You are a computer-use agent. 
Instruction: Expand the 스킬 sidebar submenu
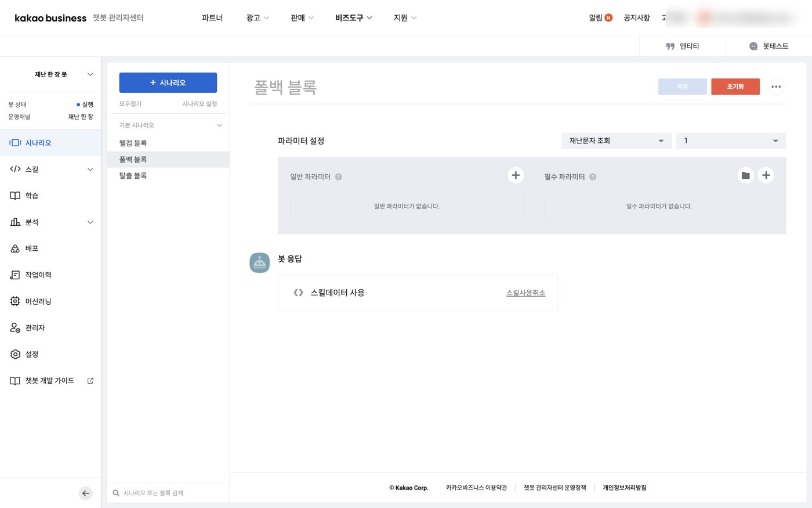click(90, 170)
